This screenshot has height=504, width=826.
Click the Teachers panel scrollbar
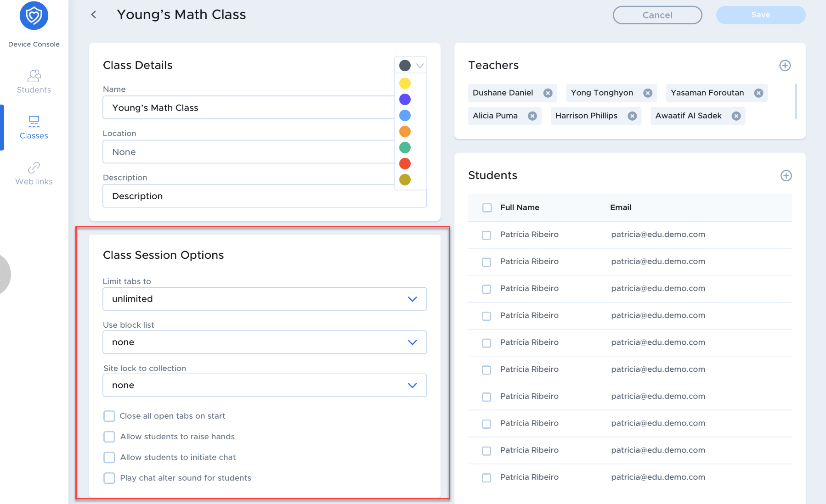pyautogui.click(x=796, y=101)
